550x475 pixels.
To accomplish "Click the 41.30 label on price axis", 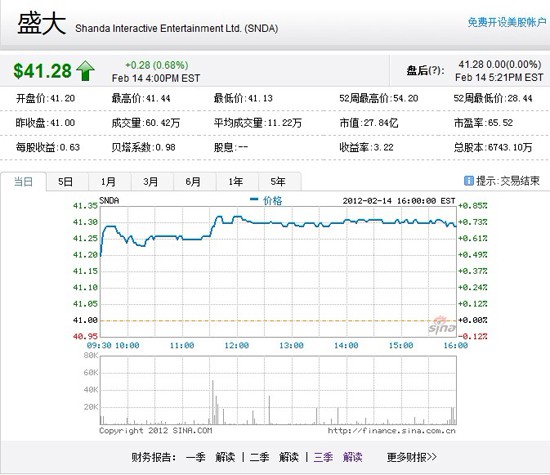I will click(x=85, y=222).
